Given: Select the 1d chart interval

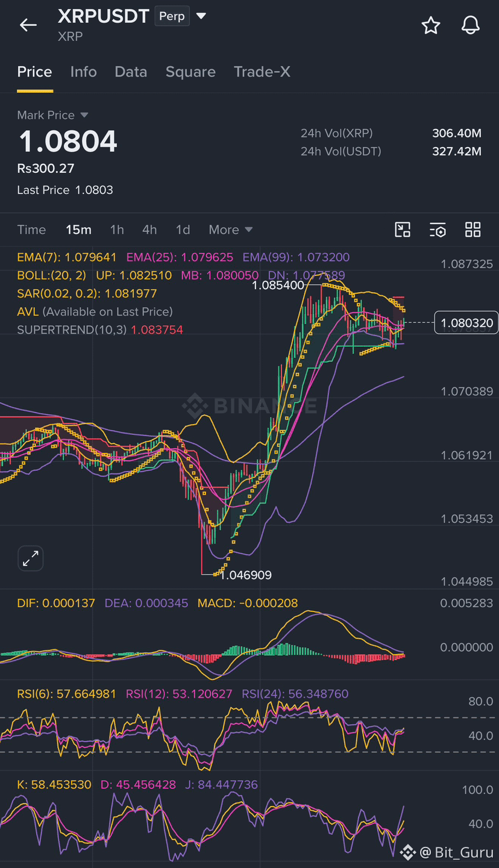Looking at the screenshot, I should 183,229.
